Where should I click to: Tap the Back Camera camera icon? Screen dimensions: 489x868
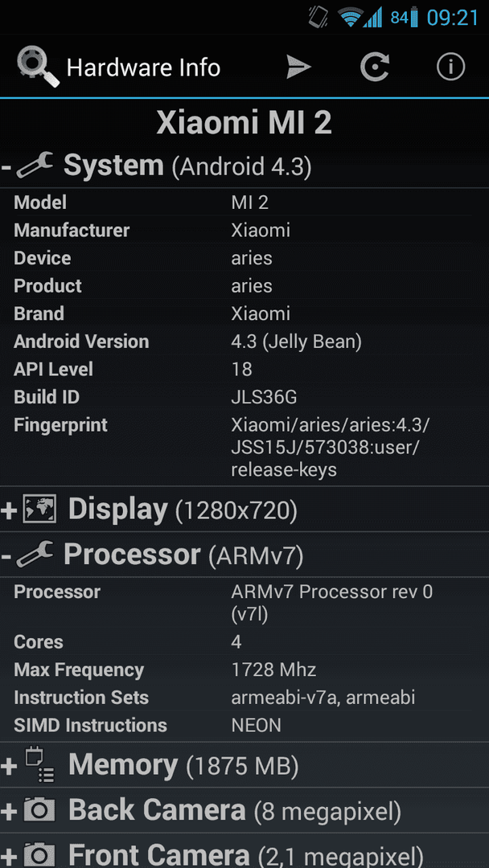39,811
